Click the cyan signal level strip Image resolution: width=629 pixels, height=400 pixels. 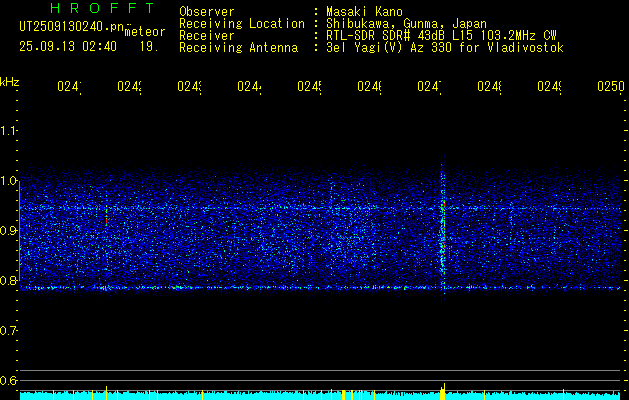click(x=320, y=395)
